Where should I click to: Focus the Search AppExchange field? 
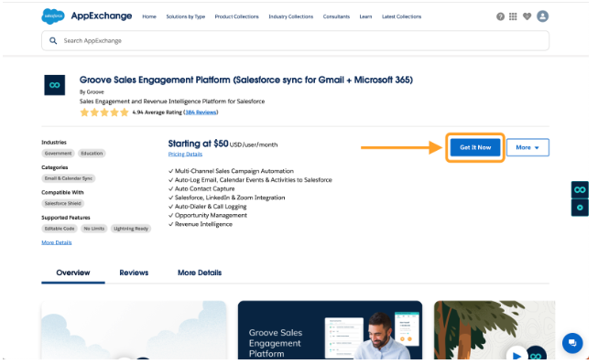[296, 41]
